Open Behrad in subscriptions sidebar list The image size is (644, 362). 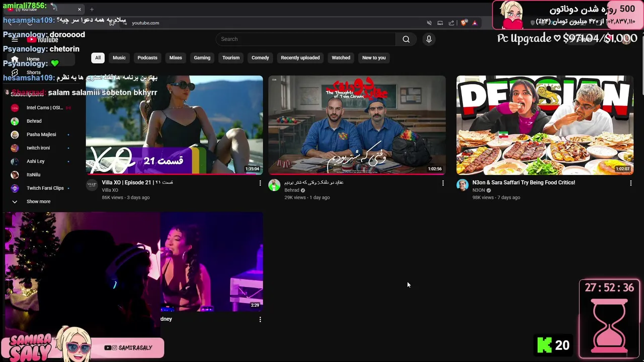click(33, 121)
